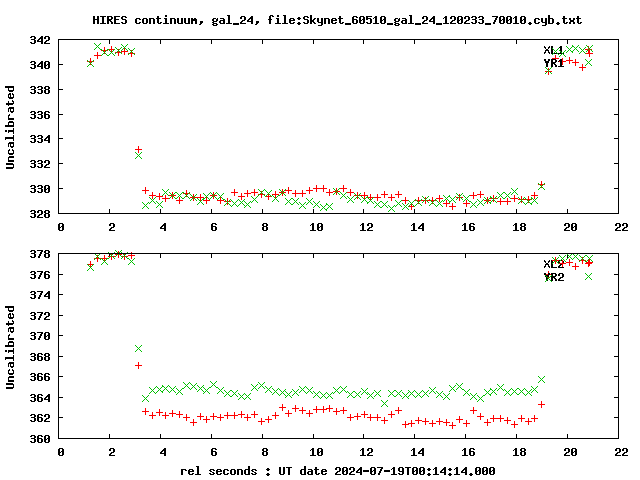The width and height of the screenshot is (640, 480).
Task: Select the YR1 legend label
Action: 553,63
